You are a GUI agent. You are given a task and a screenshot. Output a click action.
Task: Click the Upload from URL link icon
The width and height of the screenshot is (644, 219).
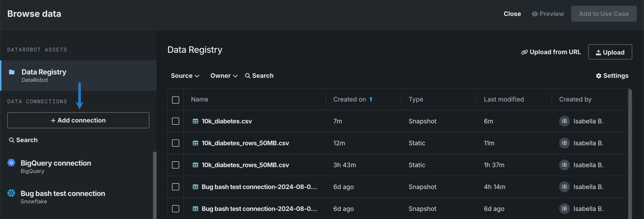click(x=524, y=52)
